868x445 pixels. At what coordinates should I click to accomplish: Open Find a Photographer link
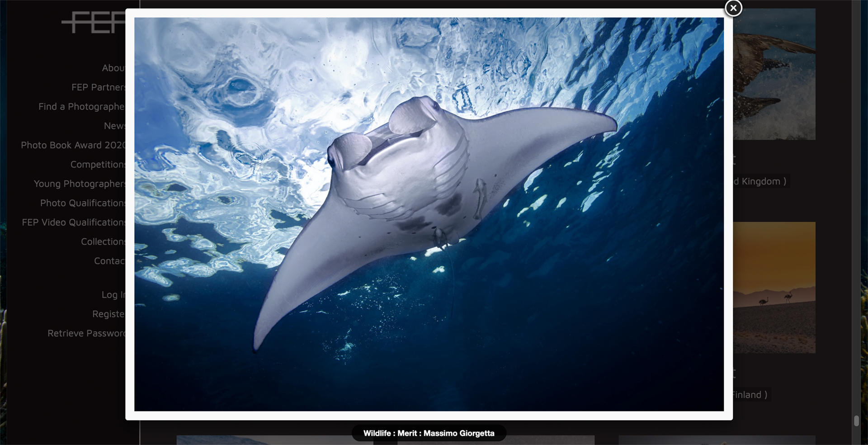click(x=81, y=107)
